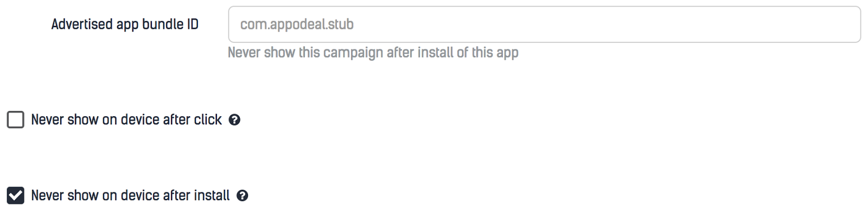Click 'Never show this campaign' helper caption

(373, 53)
